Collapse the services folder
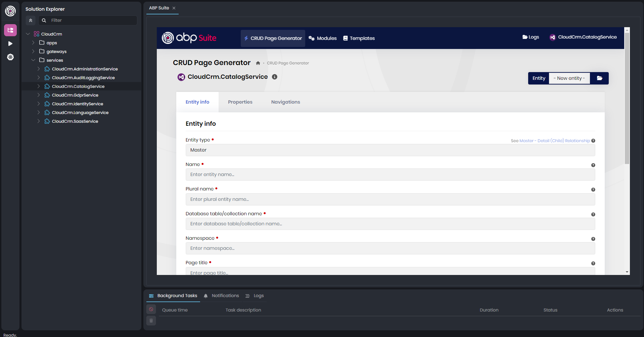Viewport: 644px width, 337px height. [x=33, y=60]
